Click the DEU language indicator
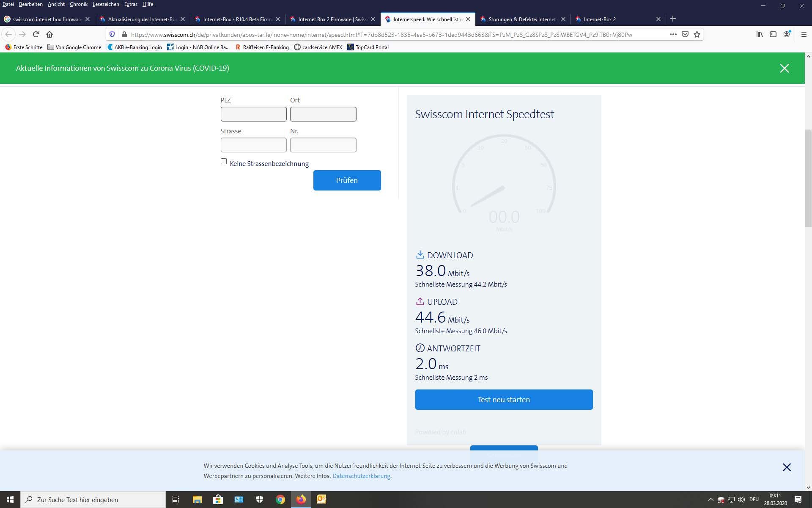 (x=754, y=500)
